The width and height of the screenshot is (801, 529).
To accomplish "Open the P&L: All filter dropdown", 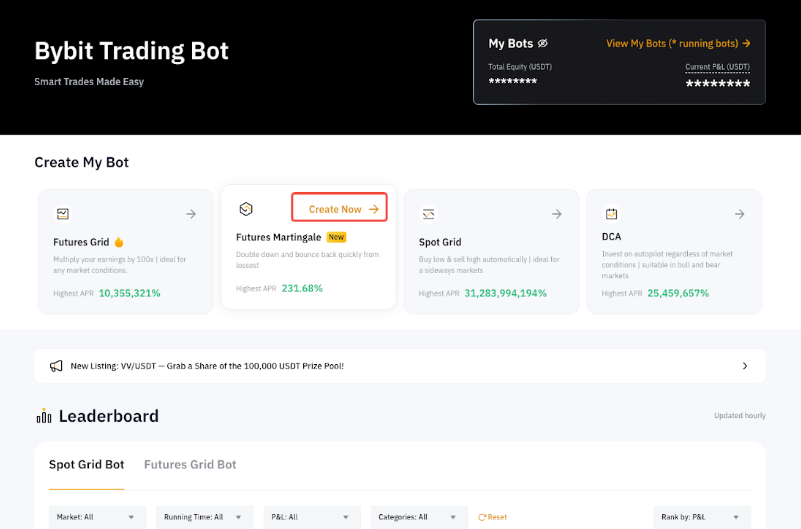I will point(312,517).
